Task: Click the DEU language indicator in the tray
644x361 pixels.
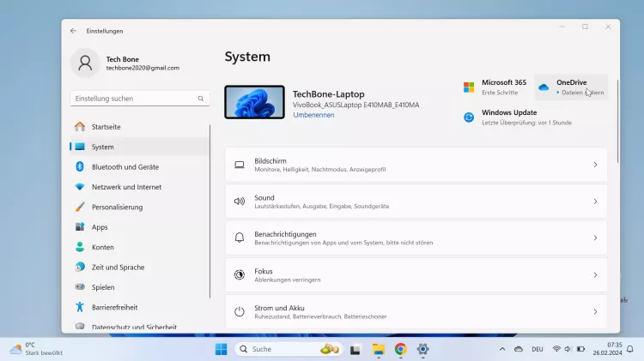Action: (538, 349)
